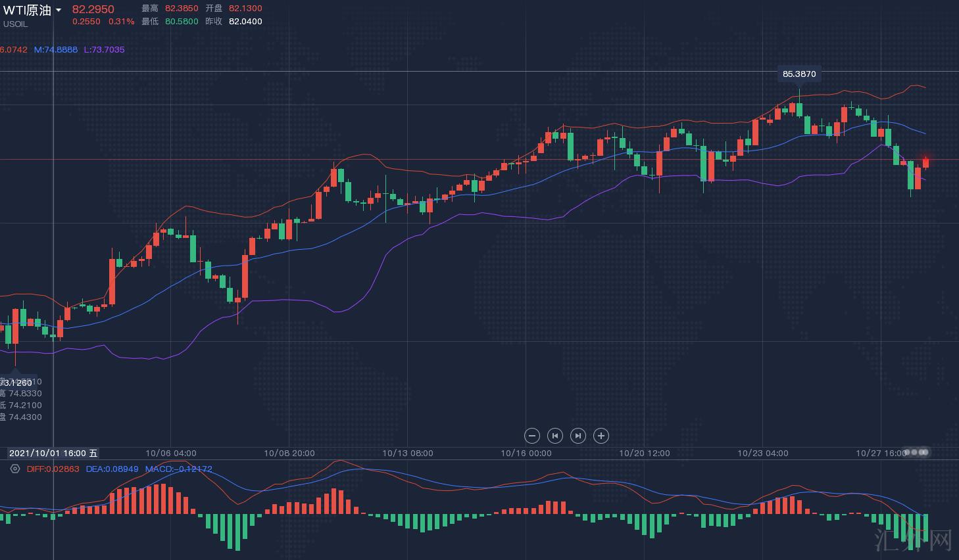Click the three-dots indicator on time axis

coord(917,452)
